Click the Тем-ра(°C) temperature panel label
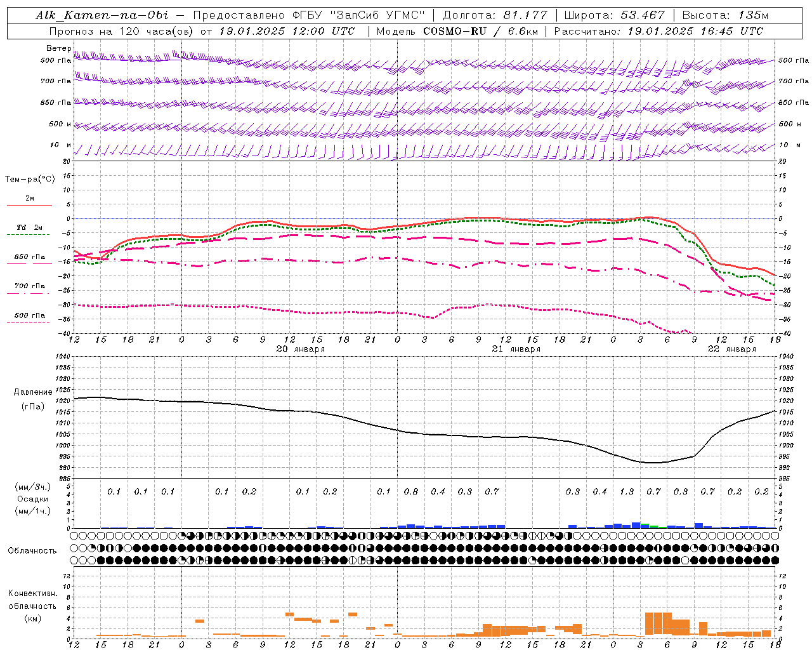The height and width of the screenshot is (650, 812). coord(30,180)
